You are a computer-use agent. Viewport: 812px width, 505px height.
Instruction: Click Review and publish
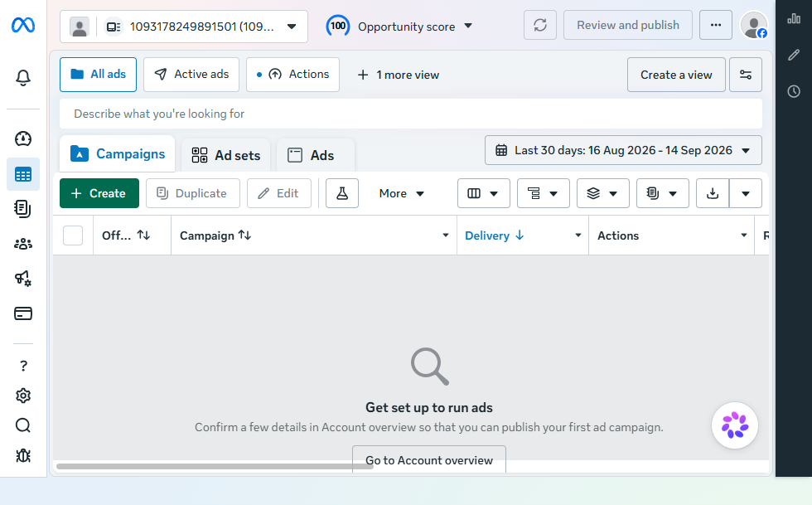click(x=628, y=25)
